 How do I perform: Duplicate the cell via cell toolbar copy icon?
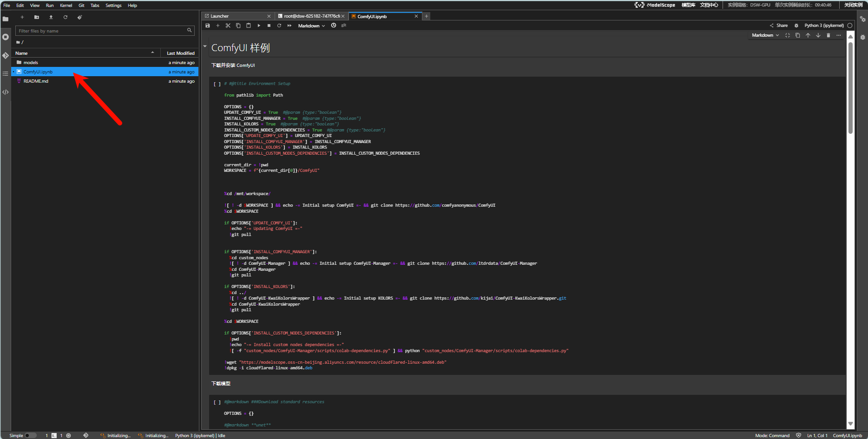pos(798,35)
